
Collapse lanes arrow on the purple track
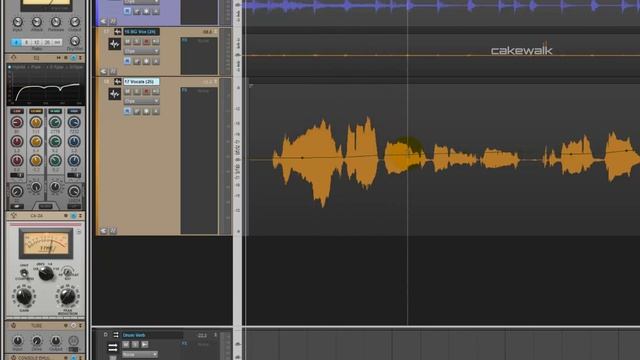point(104,21)
